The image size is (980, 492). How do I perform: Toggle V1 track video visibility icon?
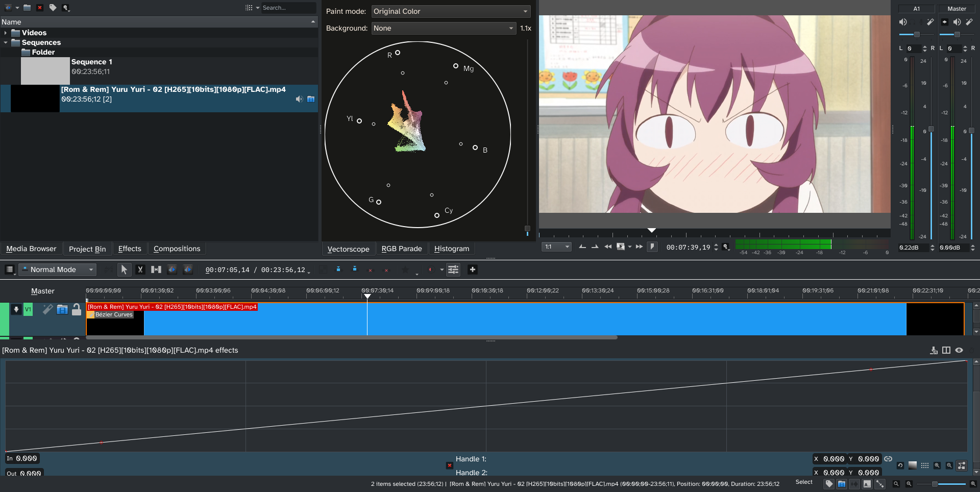point(62,309)
